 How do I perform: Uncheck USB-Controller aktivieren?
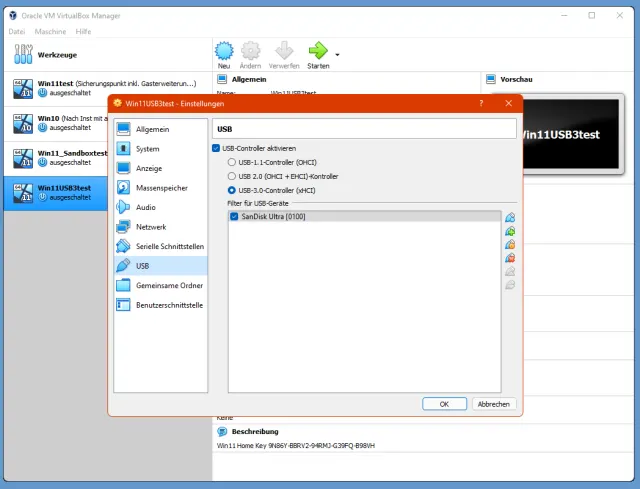216,148
